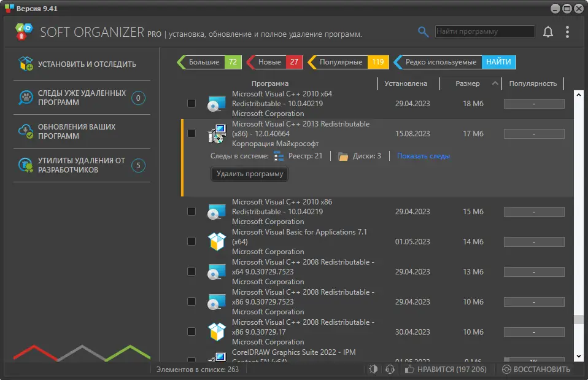Select the Популярные filter tab
Screen dimensions: 588x380
pyautogui.click(x=348, y=62)
